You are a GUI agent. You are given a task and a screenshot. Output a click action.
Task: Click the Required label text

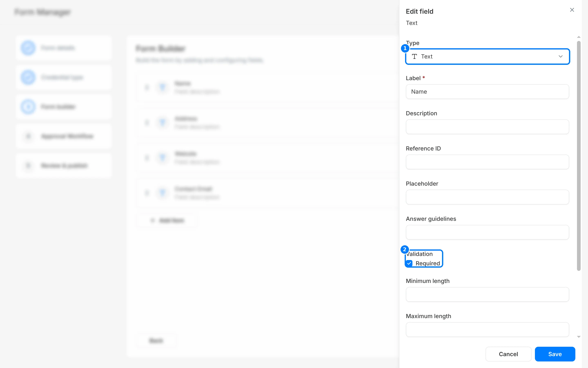click(x=428, y=263)
